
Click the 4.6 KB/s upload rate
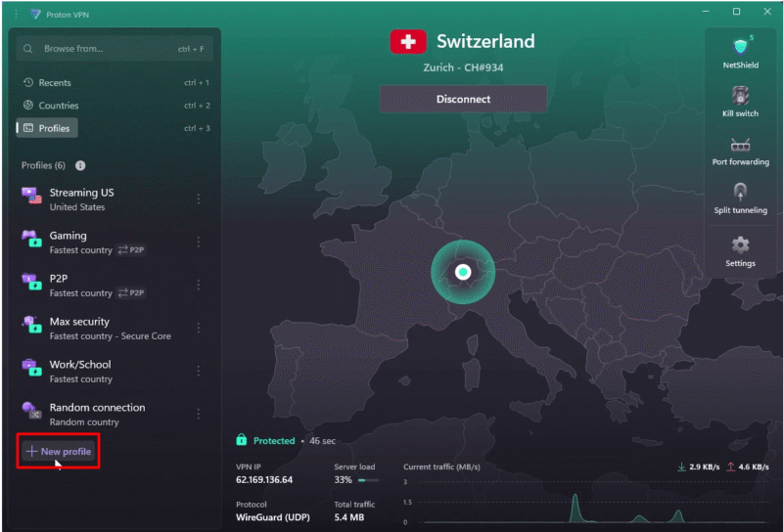click(754, 466)
